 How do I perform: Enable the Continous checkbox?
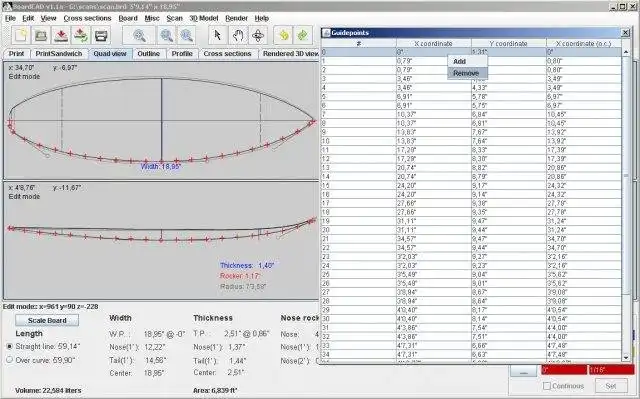point(547,386)
